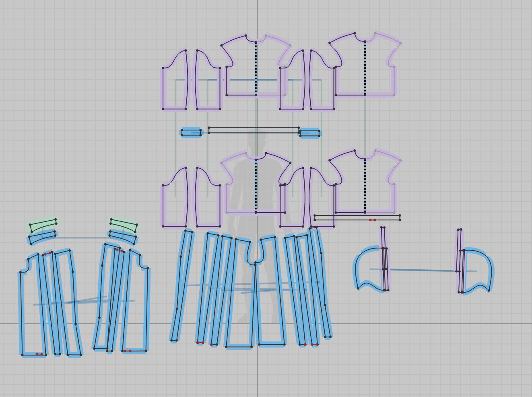Select the right green collar pattern piece

pyautogui.click(x=124, y=225)
